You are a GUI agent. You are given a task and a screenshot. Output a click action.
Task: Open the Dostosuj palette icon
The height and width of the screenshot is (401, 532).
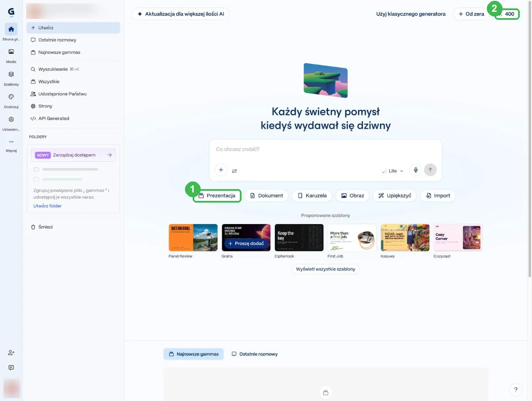[11, 97]
